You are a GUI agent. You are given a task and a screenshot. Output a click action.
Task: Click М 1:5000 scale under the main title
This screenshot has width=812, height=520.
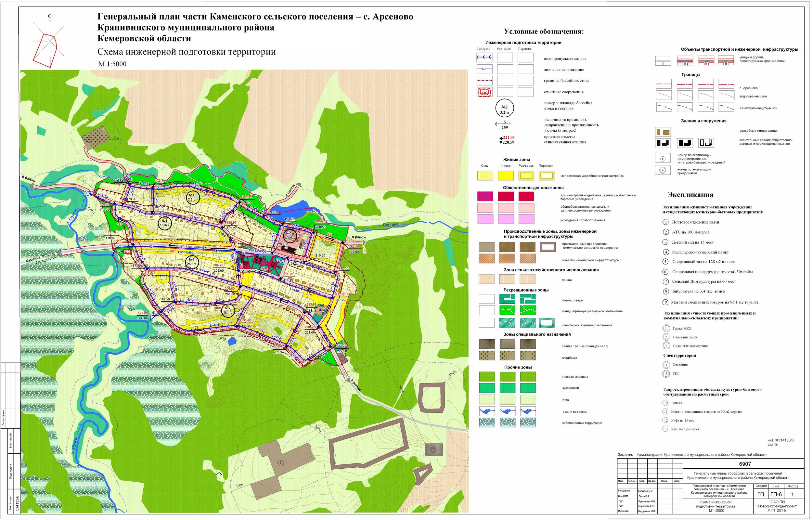click(112, 64)
